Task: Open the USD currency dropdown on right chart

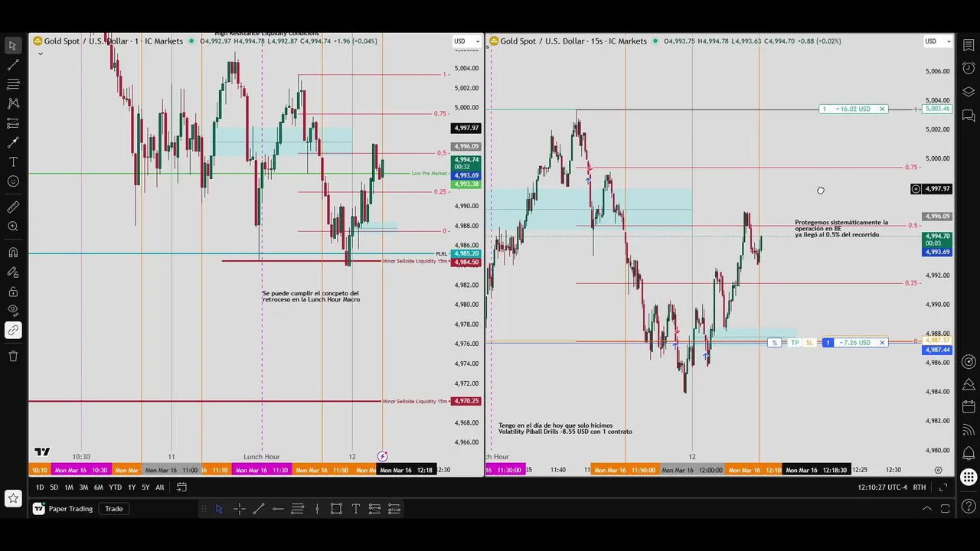Action: click(x=937, y=41)
